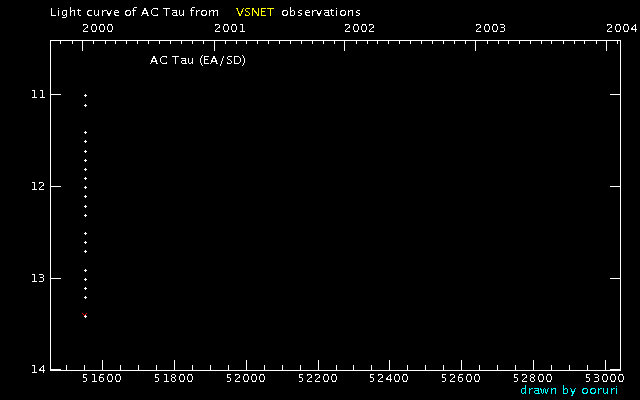Click the year 2004 label on top axis

click(620, 29)
